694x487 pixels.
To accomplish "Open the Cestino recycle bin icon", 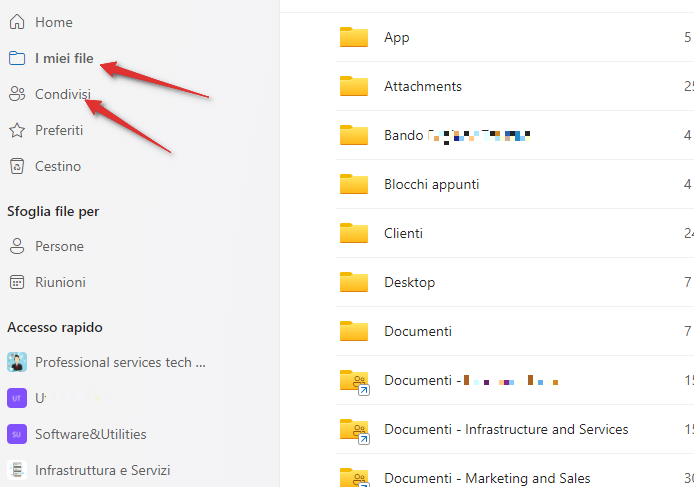I will pos(17,166).
